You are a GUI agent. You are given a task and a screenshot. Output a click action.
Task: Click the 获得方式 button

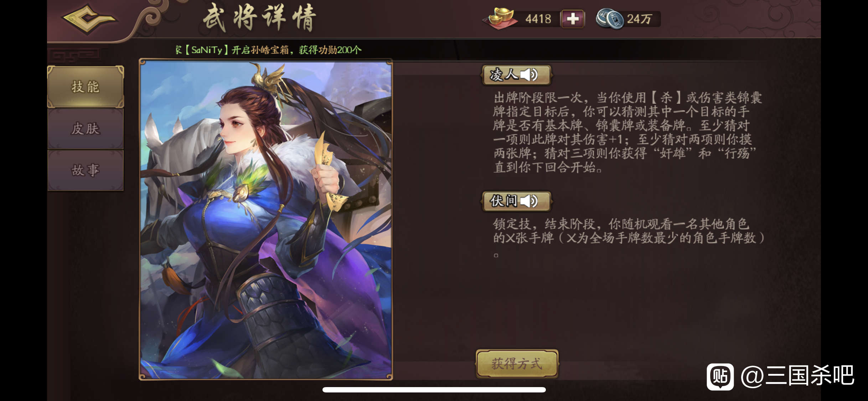tap(517, 363)
